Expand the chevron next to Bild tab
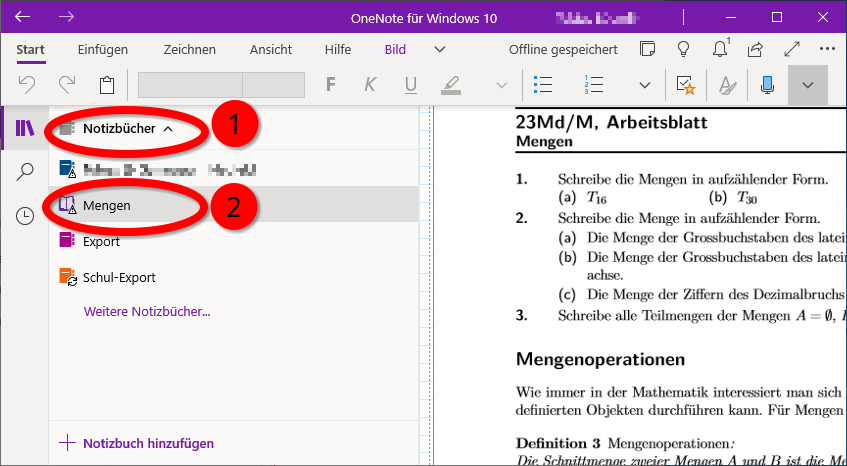 coord(440,50)
